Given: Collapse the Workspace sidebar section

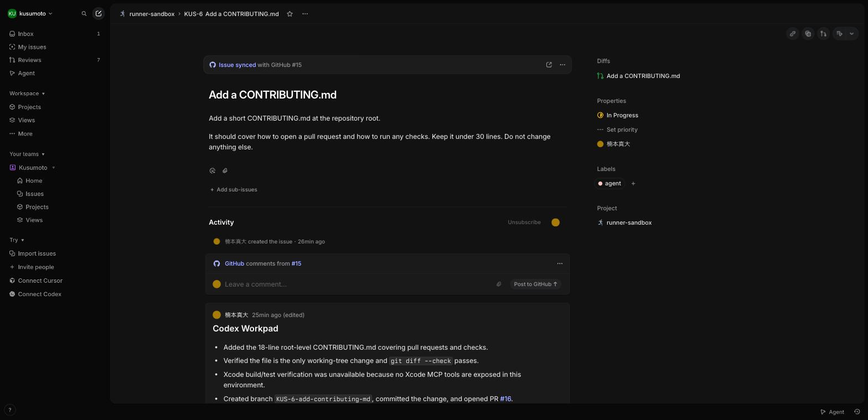Looking at the screenshot, I should coord(27,94).
